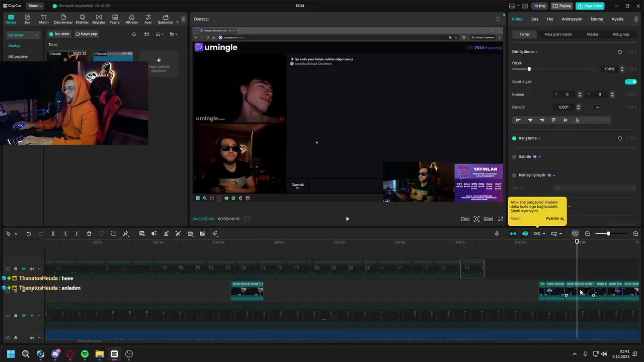Enable the Sabitle stabilize checkbox

coord(514,157)
